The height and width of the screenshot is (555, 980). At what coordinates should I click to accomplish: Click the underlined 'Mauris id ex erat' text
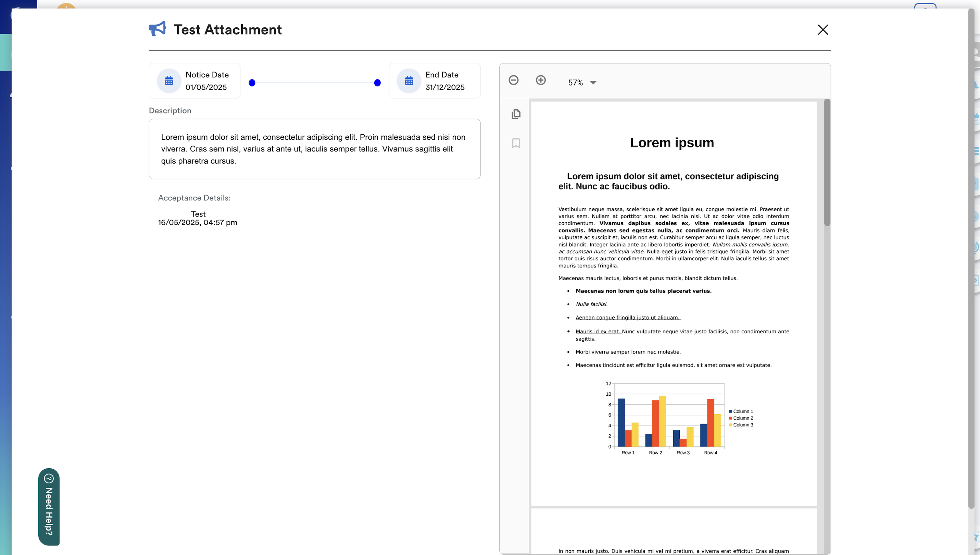598,332
